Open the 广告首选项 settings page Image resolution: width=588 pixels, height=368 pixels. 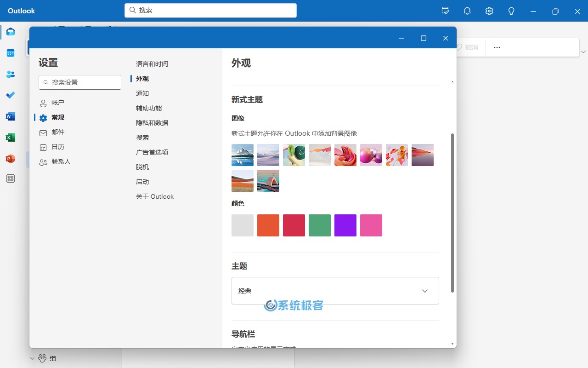point(152,152)
